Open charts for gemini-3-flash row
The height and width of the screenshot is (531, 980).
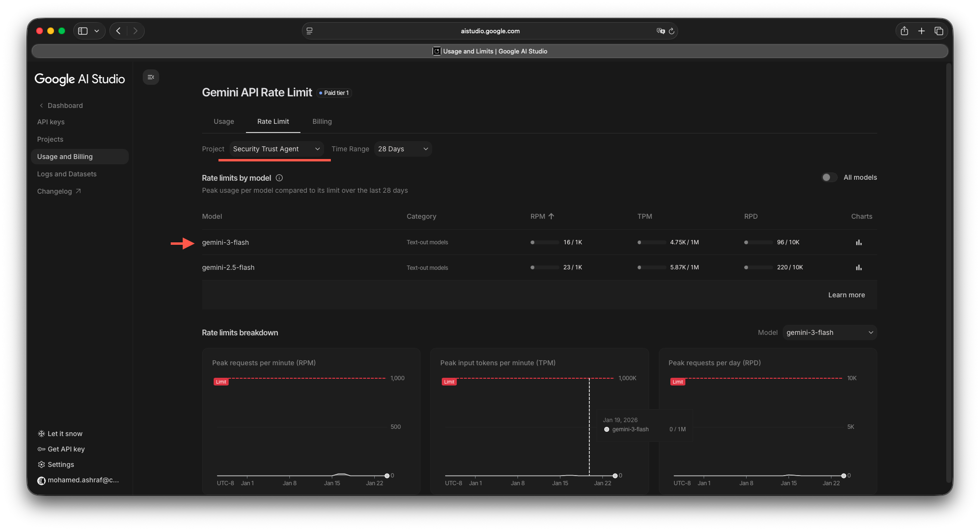coord(858,242)
